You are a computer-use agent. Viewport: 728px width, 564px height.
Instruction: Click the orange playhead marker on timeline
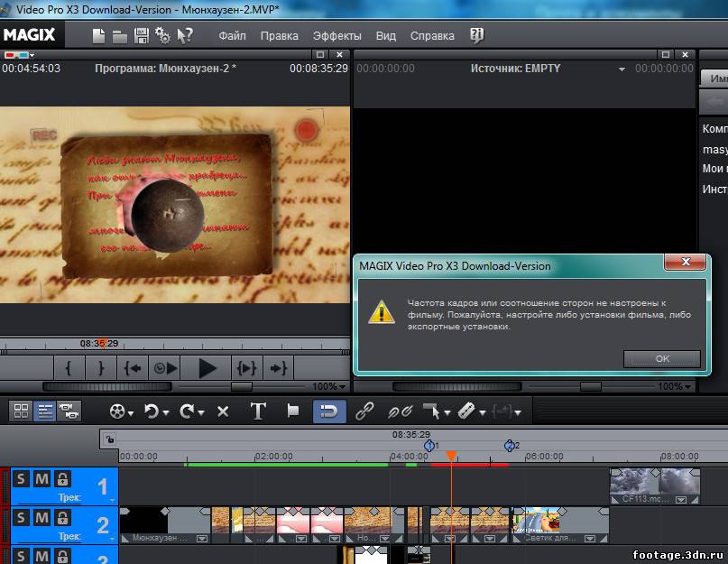click(451, 456)
